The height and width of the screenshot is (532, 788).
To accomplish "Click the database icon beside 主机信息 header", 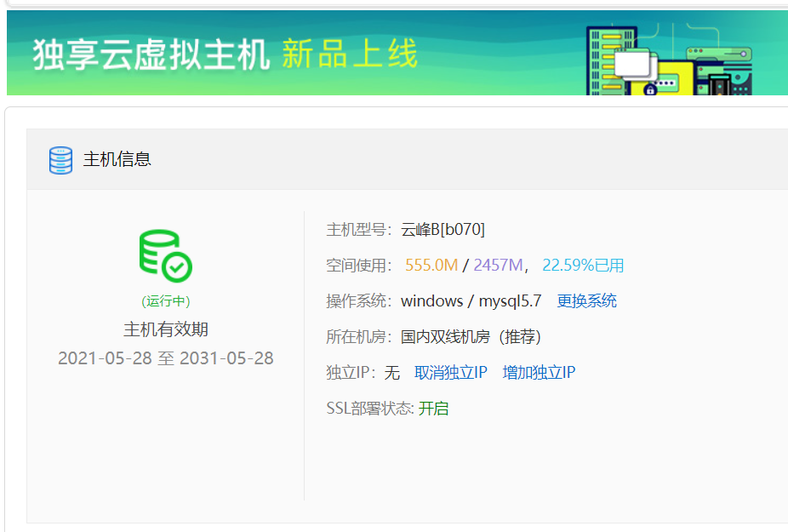I will 60,159.
